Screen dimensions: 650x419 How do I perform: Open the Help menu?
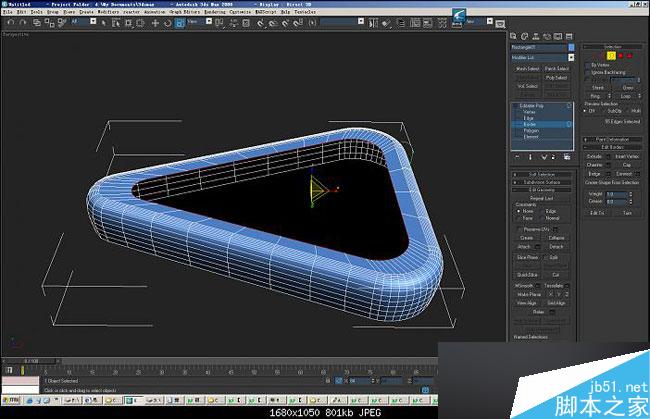[285, 12]
